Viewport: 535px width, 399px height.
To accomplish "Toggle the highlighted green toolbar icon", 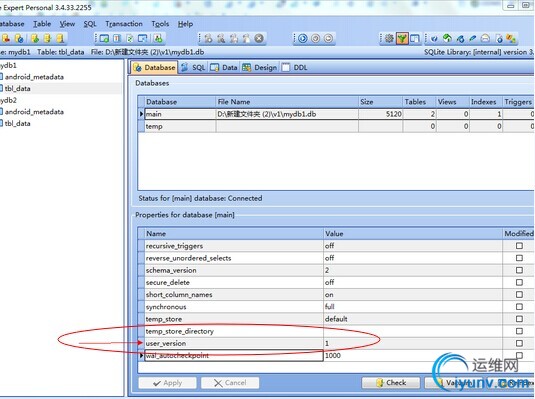I will pyautogui.click(x=402, y=38).
